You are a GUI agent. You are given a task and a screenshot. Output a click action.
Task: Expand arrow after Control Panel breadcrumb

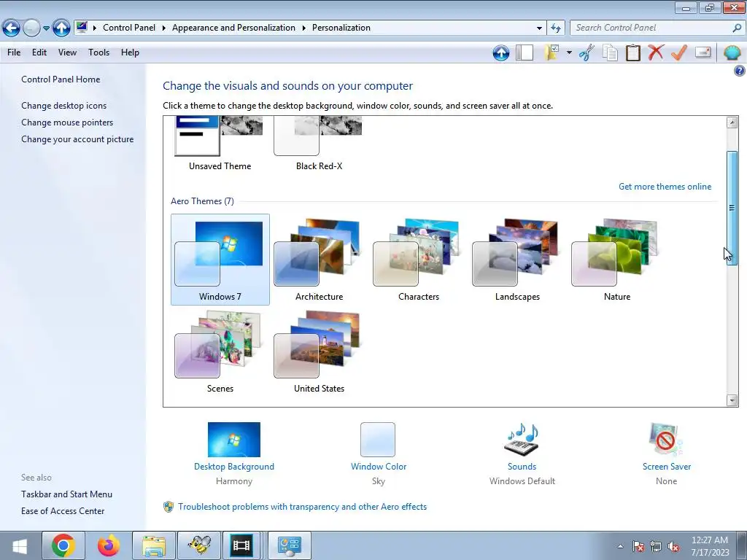point(164,28)
